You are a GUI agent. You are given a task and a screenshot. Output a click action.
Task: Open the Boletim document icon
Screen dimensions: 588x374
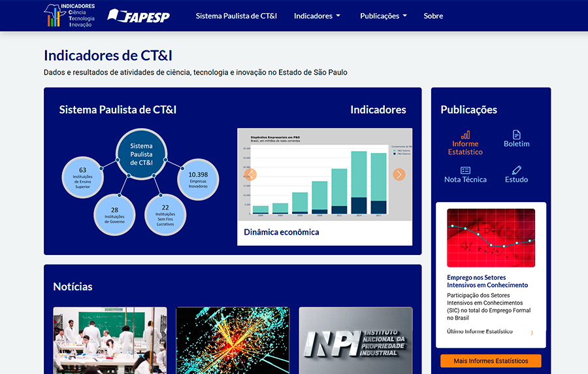pos(516,135)
